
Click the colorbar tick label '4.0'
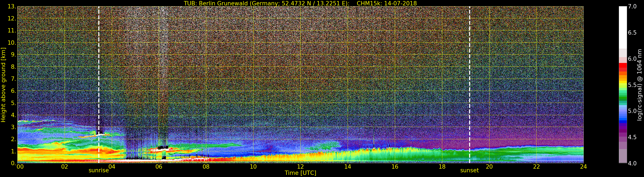click(x=632, y=163)
